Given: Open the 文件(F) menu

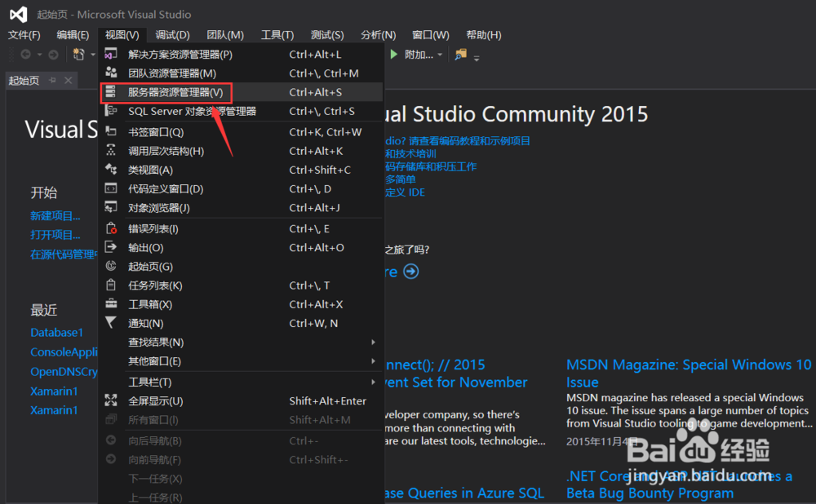Looking at the screenshot, I should pyautogui.click(x=24, y=35).
